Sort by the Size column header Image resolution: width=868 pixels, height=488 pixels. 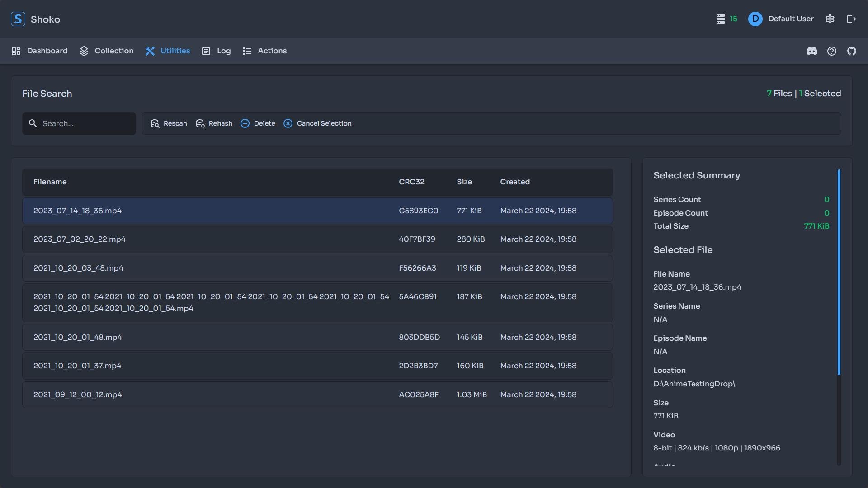pos(464,182)
